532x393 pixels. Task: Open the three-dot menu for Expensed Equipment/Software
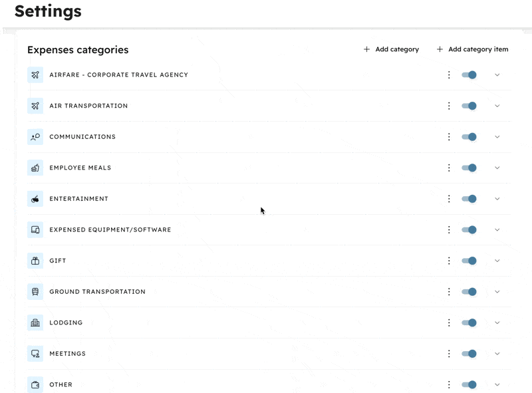click(449, 230)
